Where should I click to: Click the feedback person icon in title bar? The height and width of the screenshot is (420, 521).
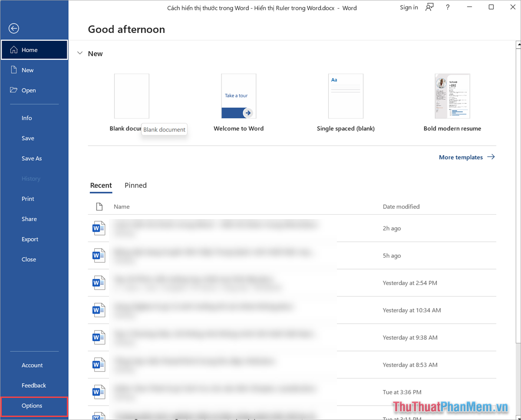(x=429, y=7)
